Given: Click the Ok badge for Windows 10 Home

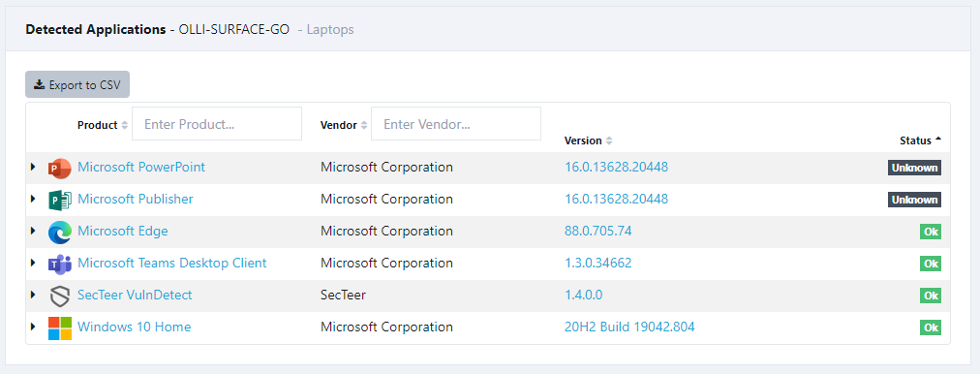Looking at the screenshot, I should 931,327.
